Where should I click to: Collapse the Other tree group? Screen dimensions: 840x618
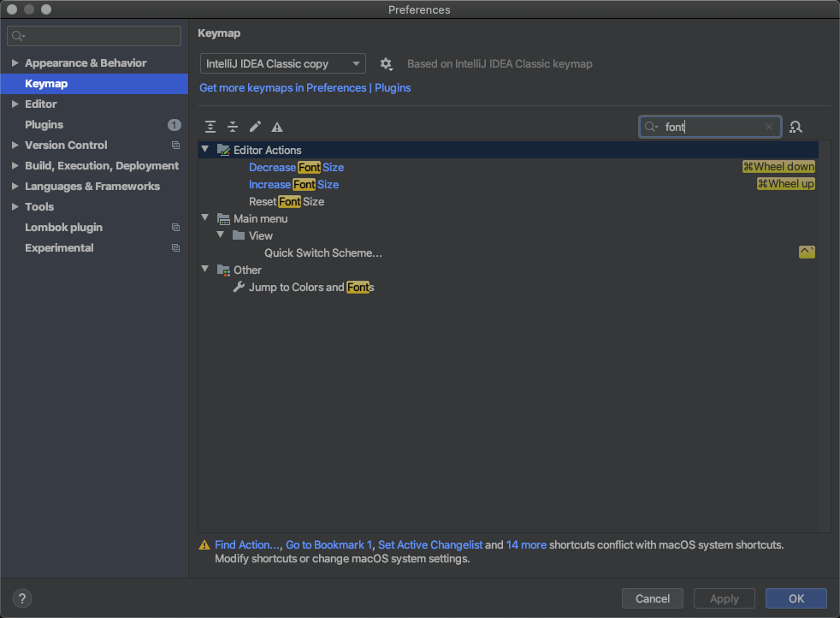tap(205, 269)
